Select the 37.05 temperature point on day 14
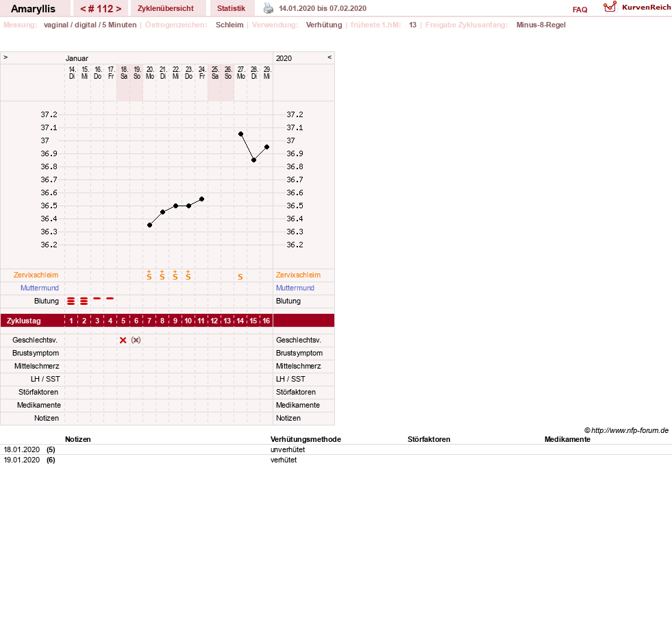The image size is (672, 644). [241, 134]
